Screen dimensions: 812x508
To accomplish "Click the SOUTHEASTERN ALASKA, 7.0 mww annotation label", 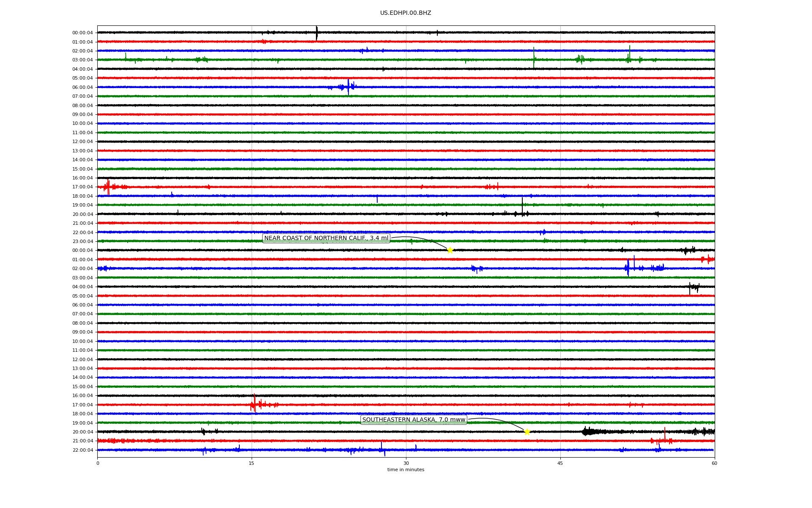I will tap(414, 420).
